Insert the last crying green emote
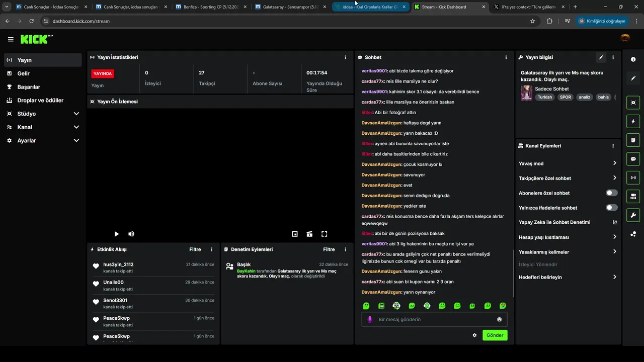The image size is (644, 362). (x=503, y=306)
